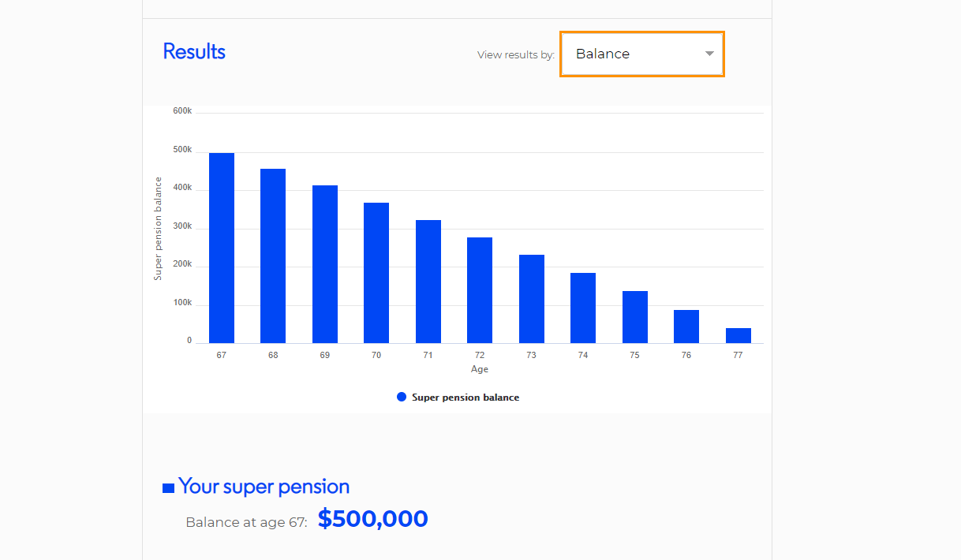Click the blue square beside Your super pension
Screen dimensions: 961x560
point(168,488)
